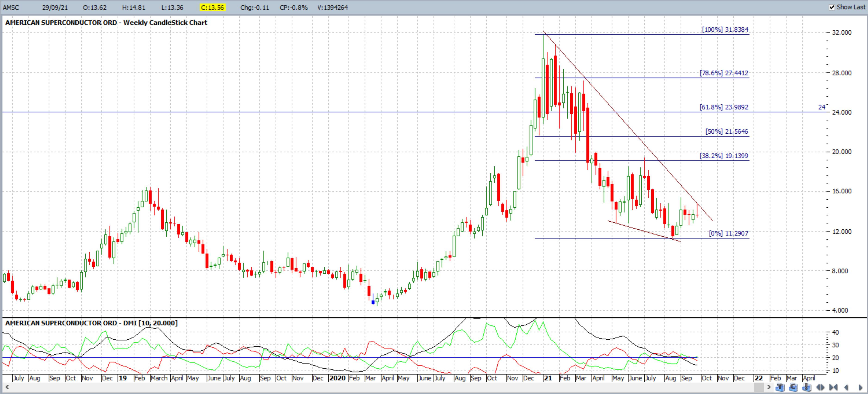
Task: Click the horizontal scrollbar thumb
Action: (759, 387)
